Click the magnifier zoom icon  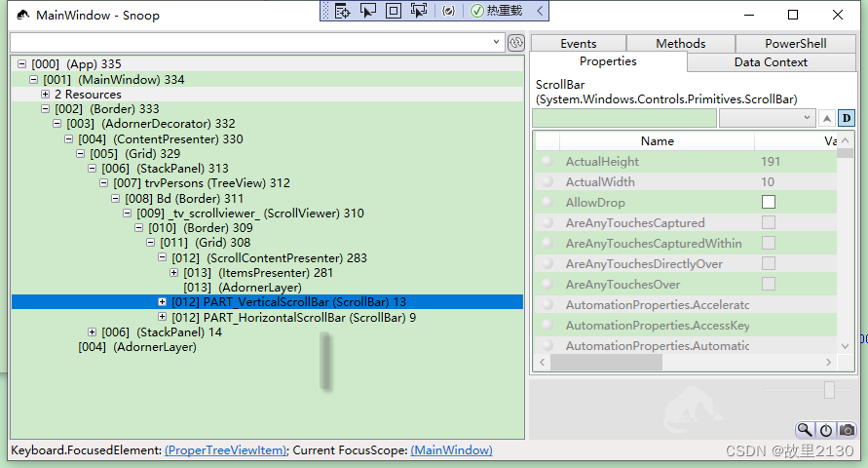click(x=805, y=430)
